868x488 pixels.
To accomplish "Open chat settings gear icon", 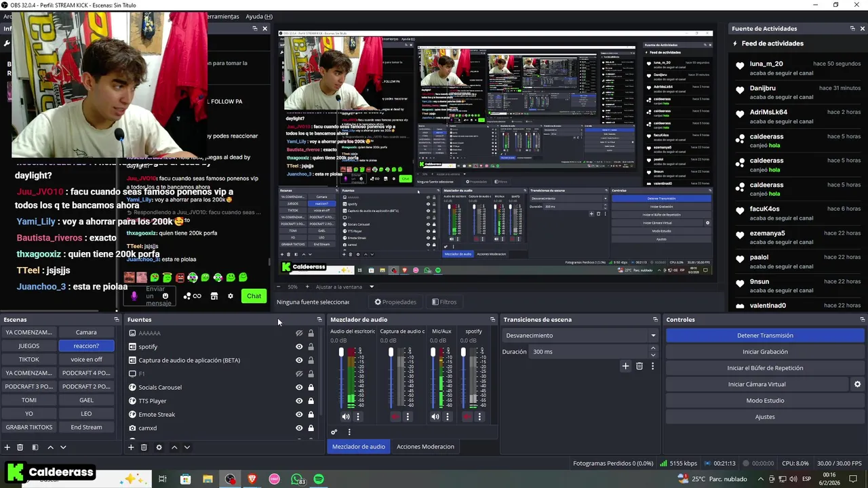I will 231,296.
